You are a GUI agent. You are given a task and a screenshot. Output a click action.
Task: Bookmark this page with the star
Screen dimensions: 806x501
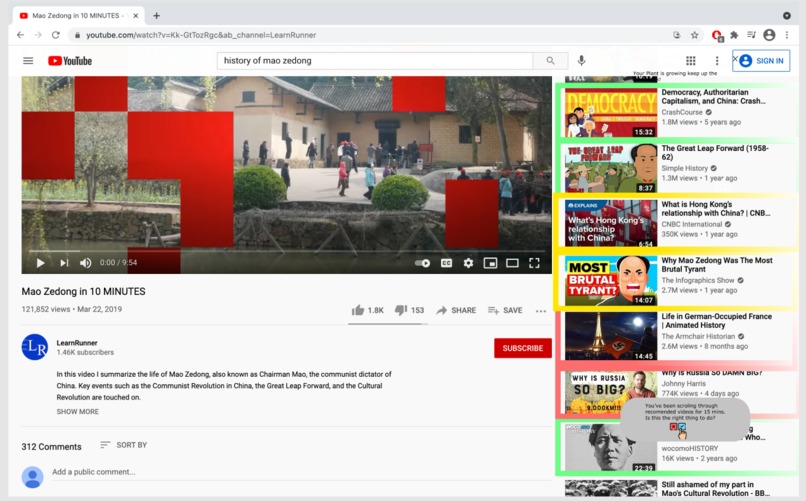[694, 35]
